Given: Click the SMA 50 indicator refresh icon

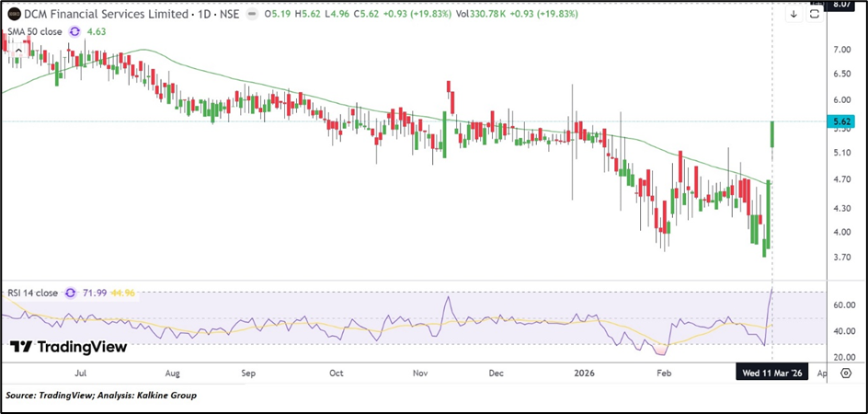Looking at the screenshot, I should coord(74,32).
